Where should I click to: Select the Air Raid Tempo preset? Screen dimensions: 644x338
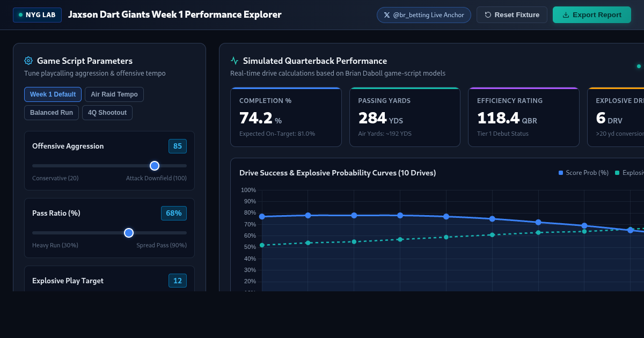114,94
